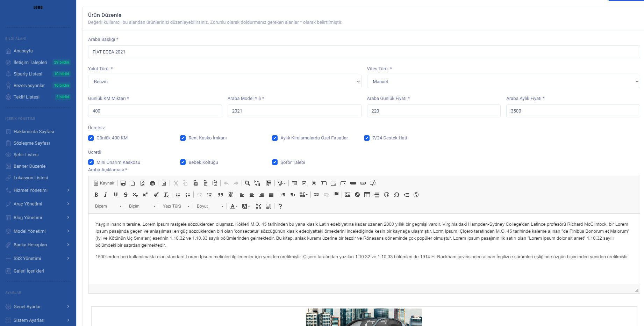Screen dimensions: 644x326
Task: Open background color picker in editor
Action: (x=246, y=206)
